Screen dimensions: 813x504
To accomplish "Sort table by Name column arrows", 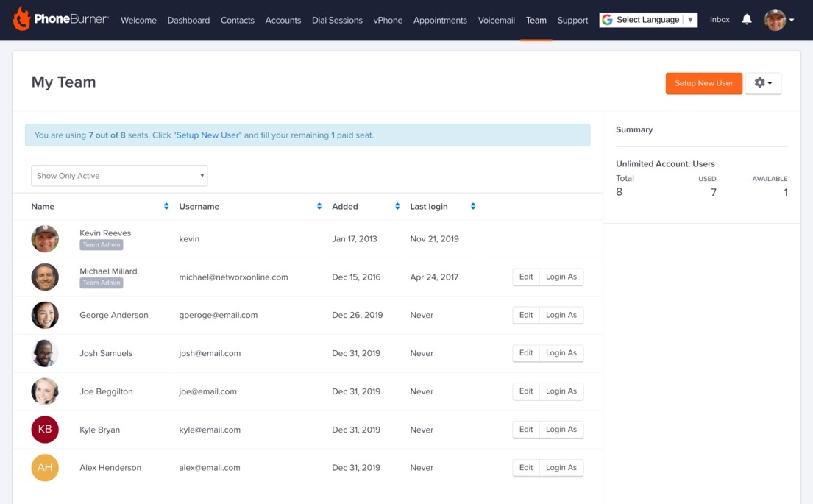I will (166, 206).
